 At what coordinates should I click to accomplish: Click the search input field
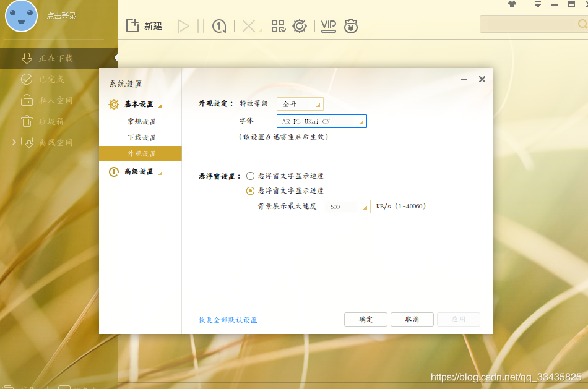click(x=529, y=24)
